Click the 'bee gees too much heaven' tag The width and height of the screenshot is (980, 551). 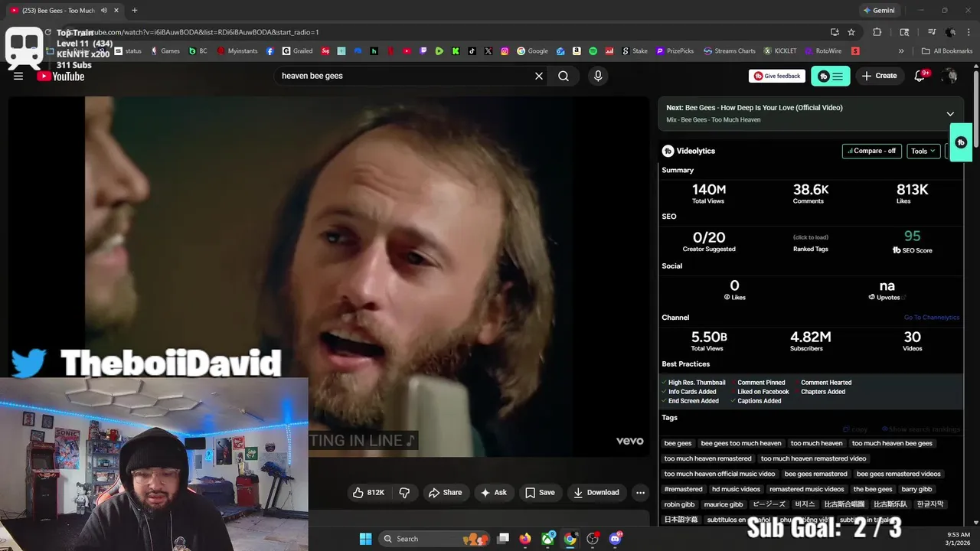coord(741,443)
